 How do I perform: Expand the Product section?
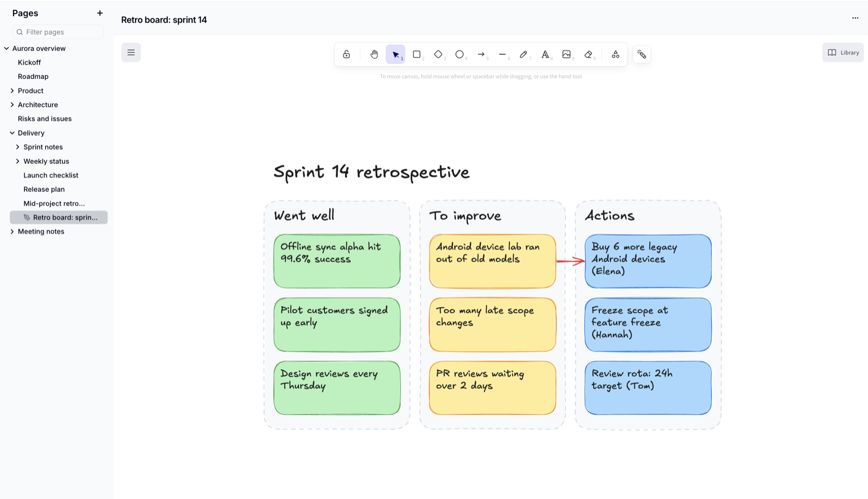pos(12,91)
